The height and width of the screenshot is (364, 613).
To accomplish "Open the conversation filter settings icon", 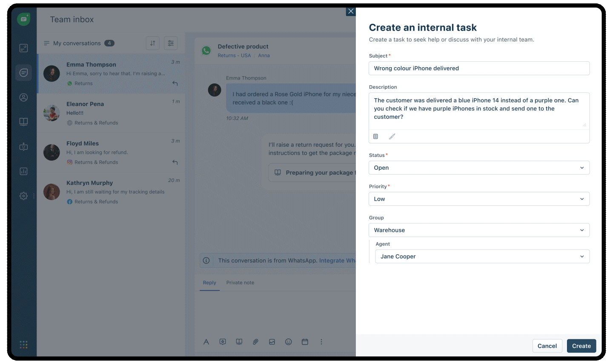I will pos(171,43).
